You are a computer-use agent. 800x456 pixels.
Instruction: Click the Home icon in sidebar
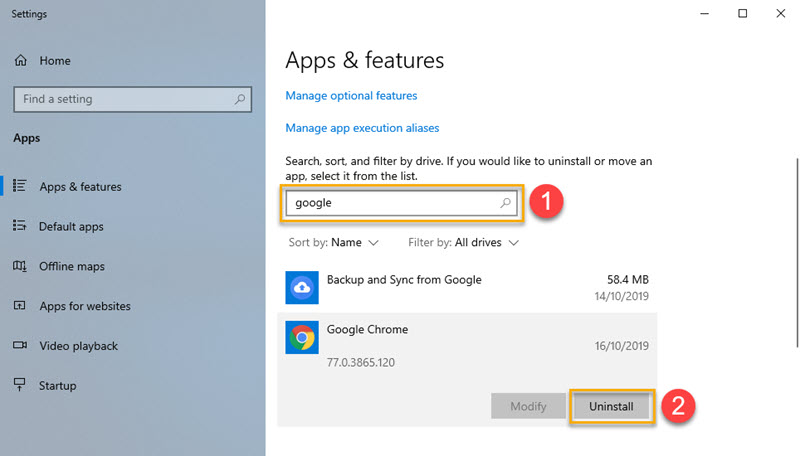click(x=20, y=61)
